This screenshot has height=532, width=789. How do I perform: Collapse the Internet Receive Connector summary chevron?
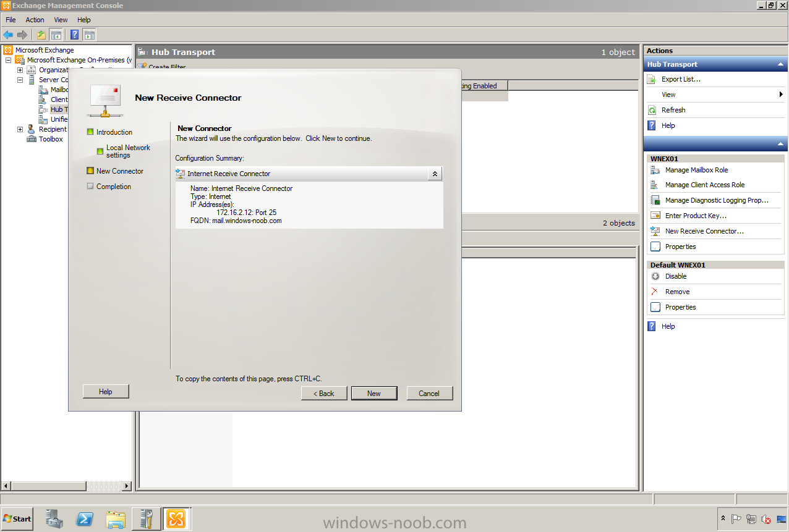(x=435, y=174)
